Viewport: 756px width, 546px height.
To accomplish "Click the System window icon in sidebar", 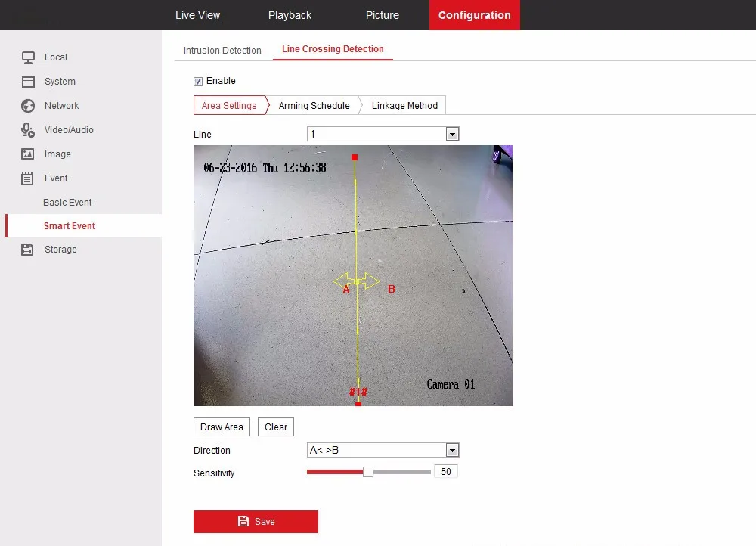I will (28, 82).
